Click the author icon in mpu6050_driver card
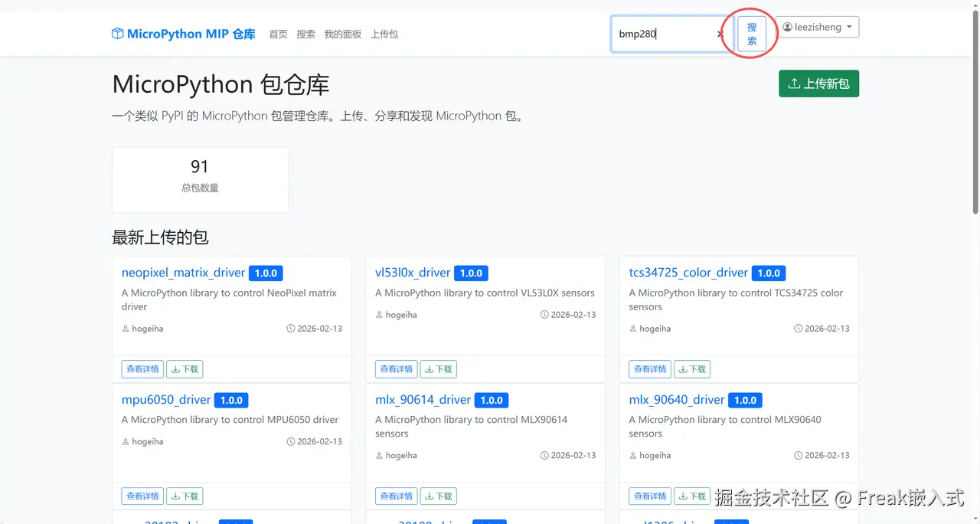 coord(126,442)
